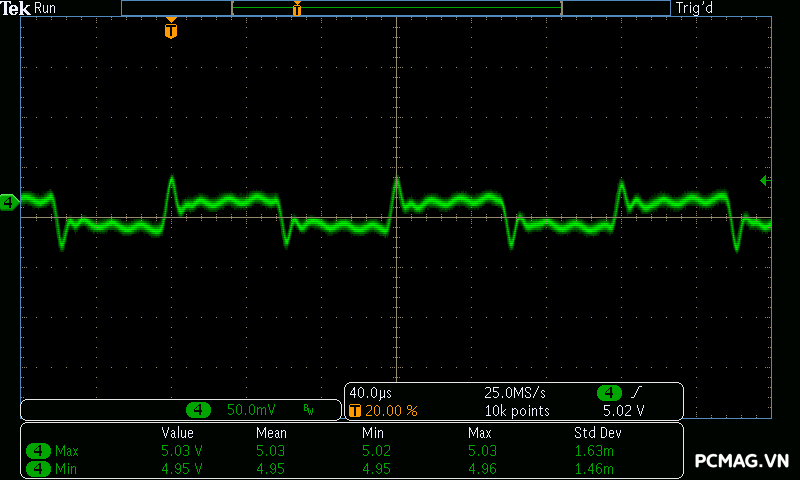The height and width of the screenshot is (480, 800).
Task: Click the channel 4 badge beside 50.0mV
Action: 200,410
